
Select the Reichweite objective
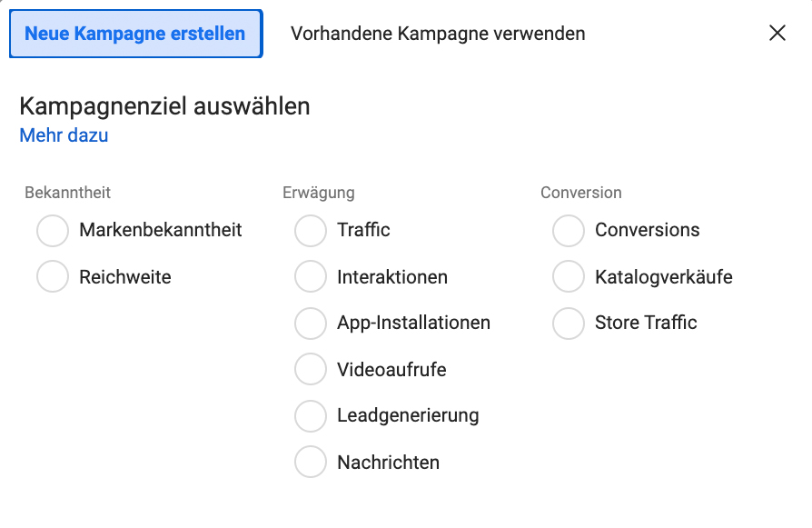tap(53, 276)
